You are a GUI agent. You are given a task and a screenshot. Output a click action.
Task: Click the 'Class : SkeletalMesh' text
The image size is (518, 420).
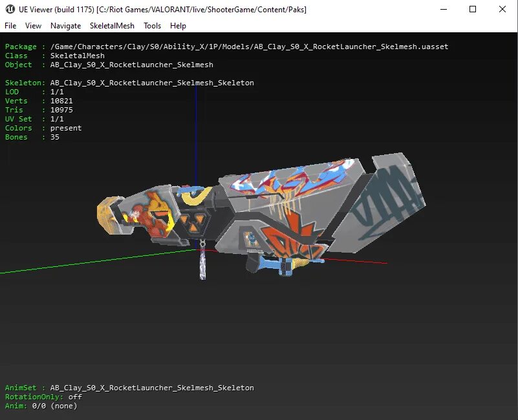[x=54, y=56]
